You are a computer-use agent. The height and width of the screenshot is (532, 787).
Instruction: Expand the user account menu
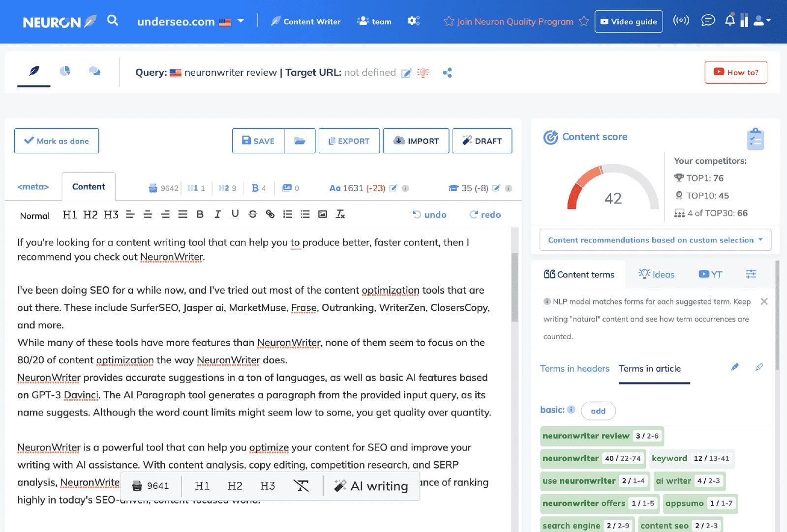tap(762, 21)
